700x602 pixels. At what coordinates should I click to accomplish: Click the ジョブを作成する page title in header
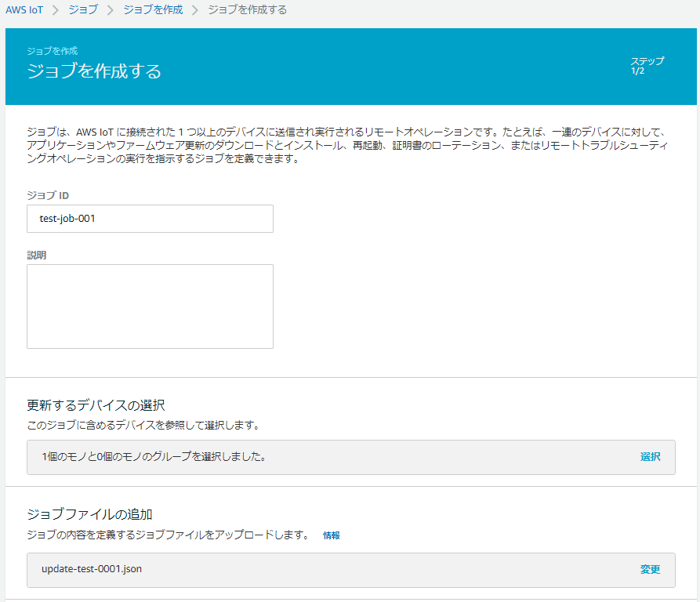click(x=94, y=71)
